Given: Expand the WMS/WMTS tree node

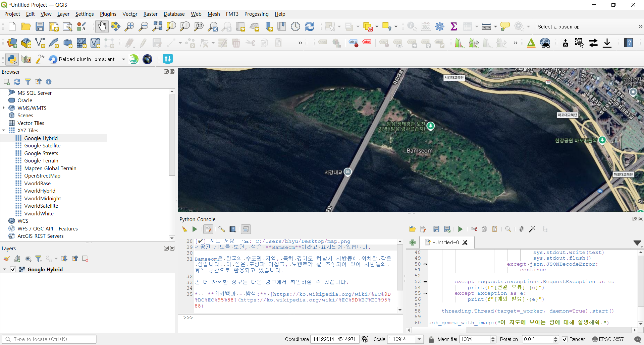Looking at the screenshot, I should tap(4, 108).
